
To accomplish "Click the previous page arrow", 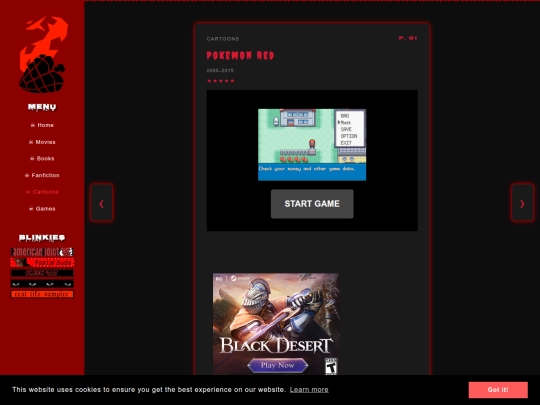I will 102,203.
